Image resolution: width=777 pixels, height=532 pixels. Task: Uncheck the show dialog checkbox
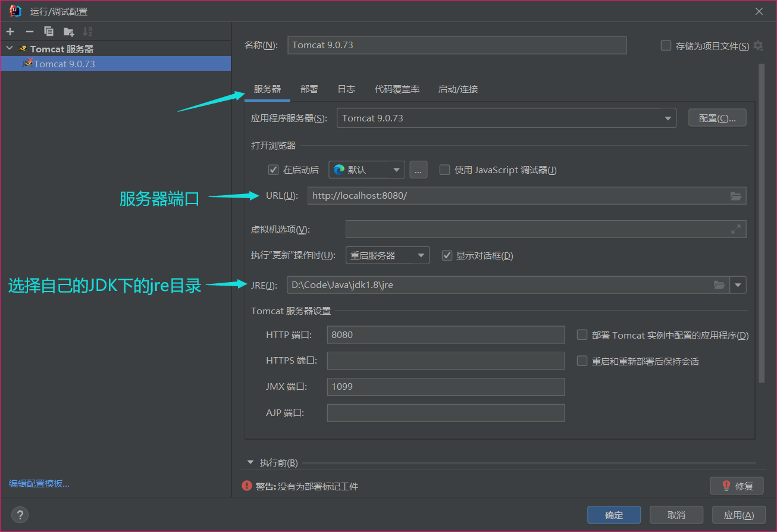pyautogui.click(x=447, y=255)
